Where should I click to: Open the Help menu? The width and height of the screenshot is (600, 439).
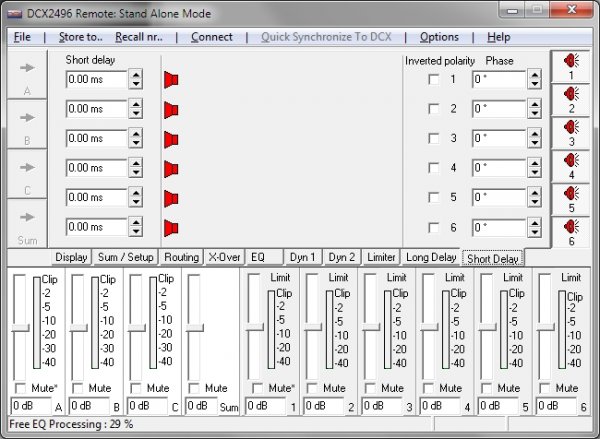pos(499,37)
